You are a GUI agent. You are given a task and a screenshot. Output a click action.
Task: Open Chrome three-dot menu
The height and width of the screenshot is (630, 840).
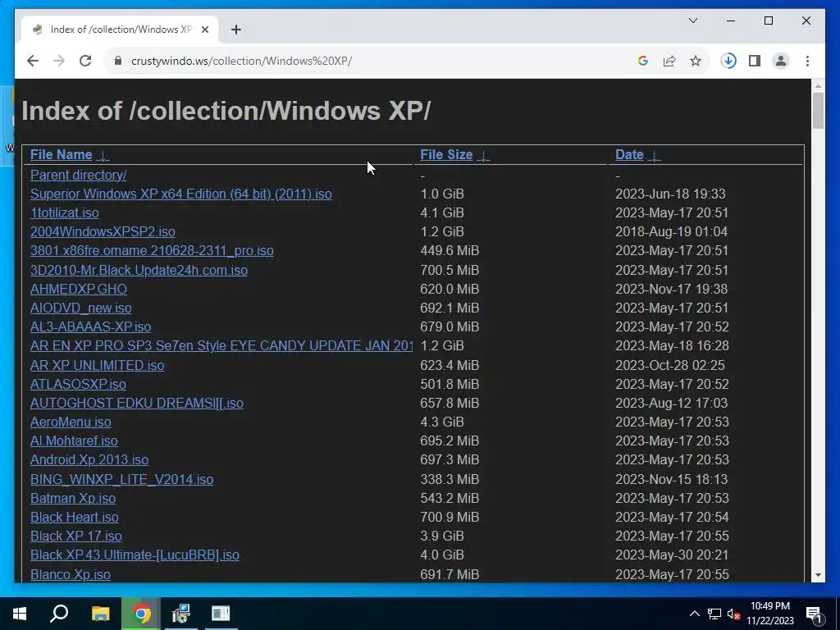tap(807, 61)
